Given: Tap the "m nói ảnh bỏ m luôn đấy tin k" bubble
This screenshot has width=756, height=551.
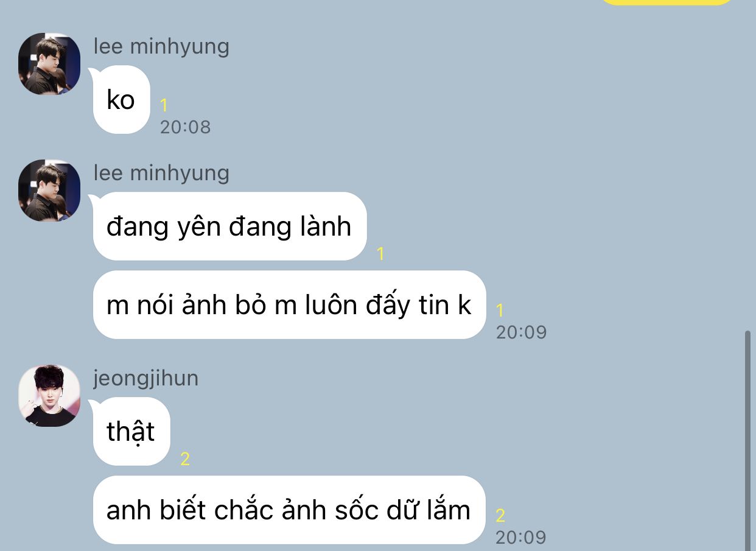Looking at the screenshot, I should click(289, 305).
